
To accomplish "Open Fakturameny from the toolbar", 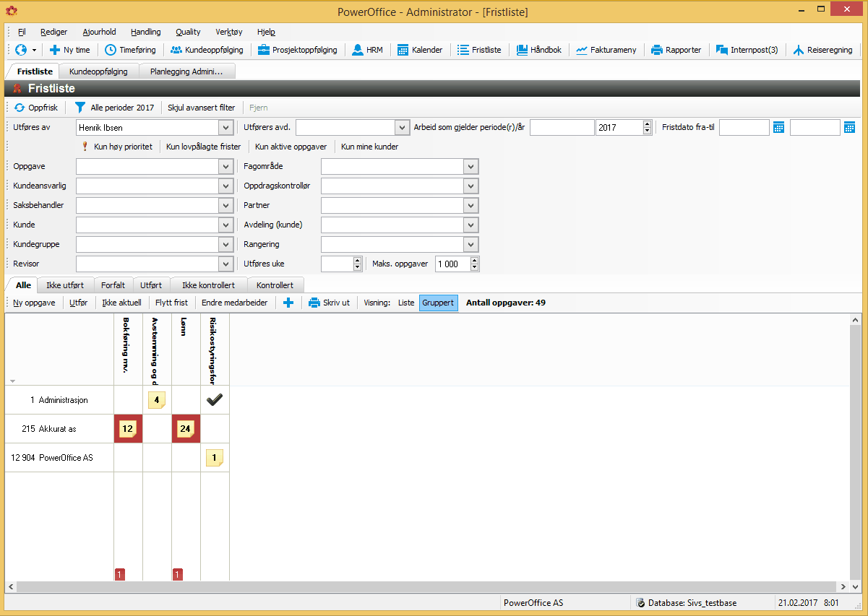I will (x=606, y=50).
